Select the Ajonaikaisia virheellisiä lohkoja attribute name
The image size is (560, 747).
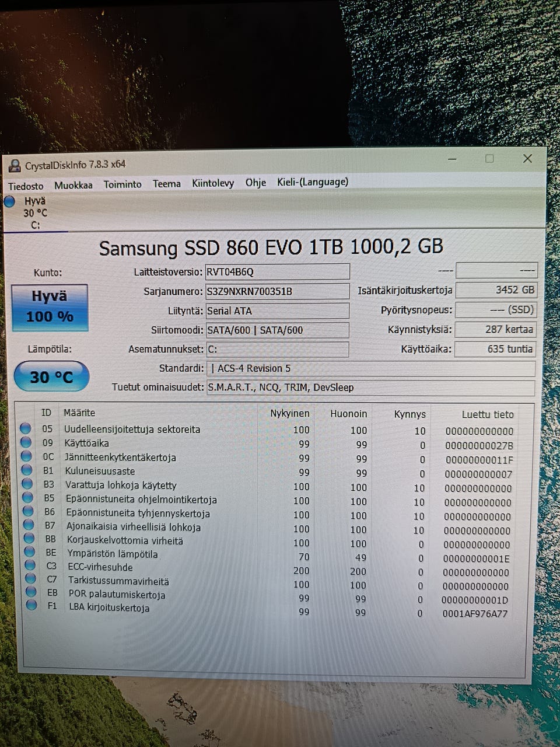coord(134,527)
